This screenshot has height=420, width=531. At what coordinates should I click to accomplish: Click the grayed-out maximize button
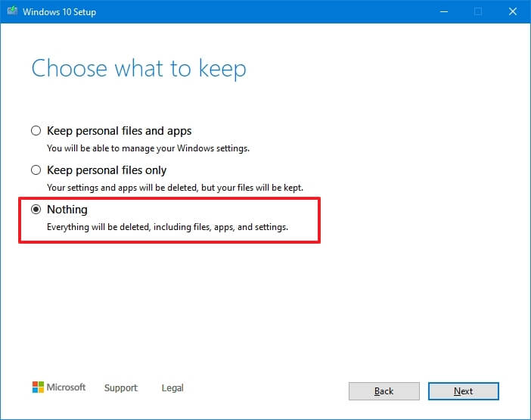[x=477, y=12]
